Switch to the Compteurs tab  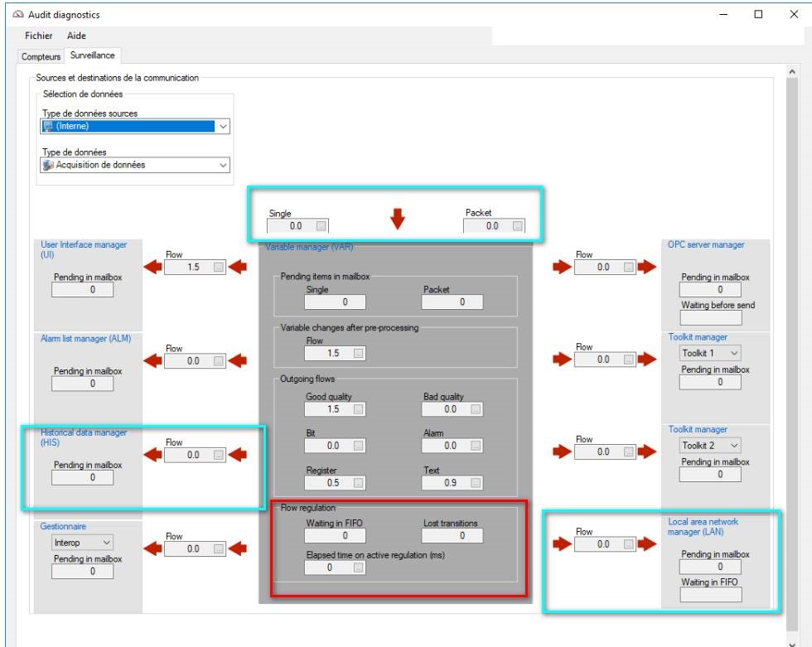click(41, 56)
